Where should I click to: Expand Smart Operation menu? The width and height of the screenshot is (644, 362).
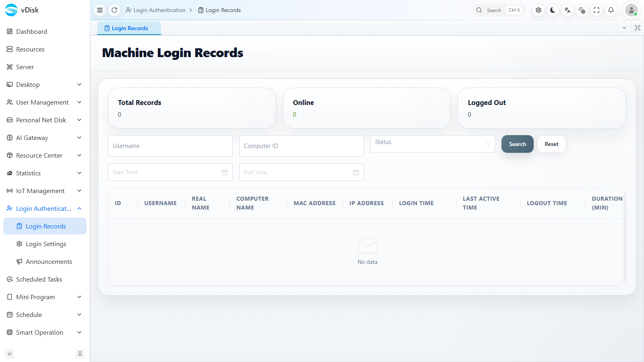point(45,332)
